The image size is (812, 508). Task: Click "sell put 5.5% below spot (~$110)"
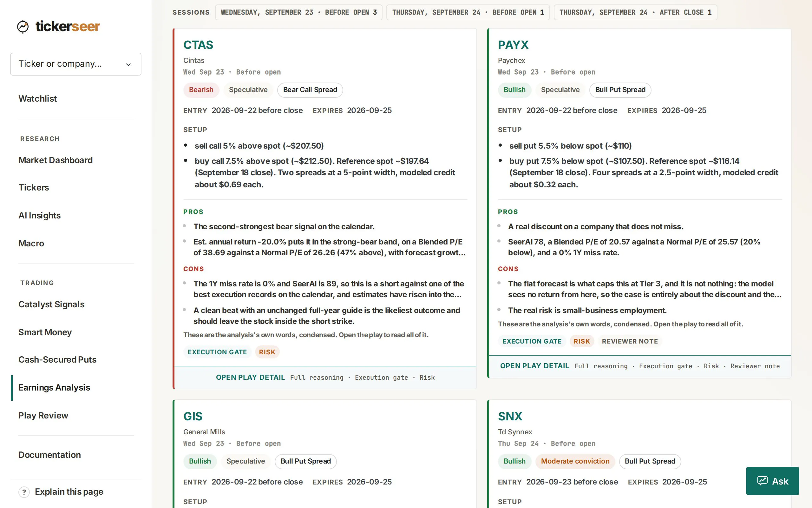(x=570, y=146)
